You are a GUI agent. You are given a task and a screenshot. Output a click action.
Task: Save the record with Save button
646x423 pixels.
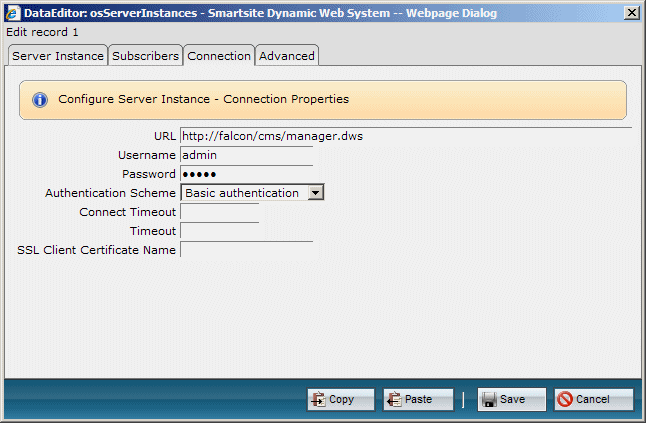512,400
